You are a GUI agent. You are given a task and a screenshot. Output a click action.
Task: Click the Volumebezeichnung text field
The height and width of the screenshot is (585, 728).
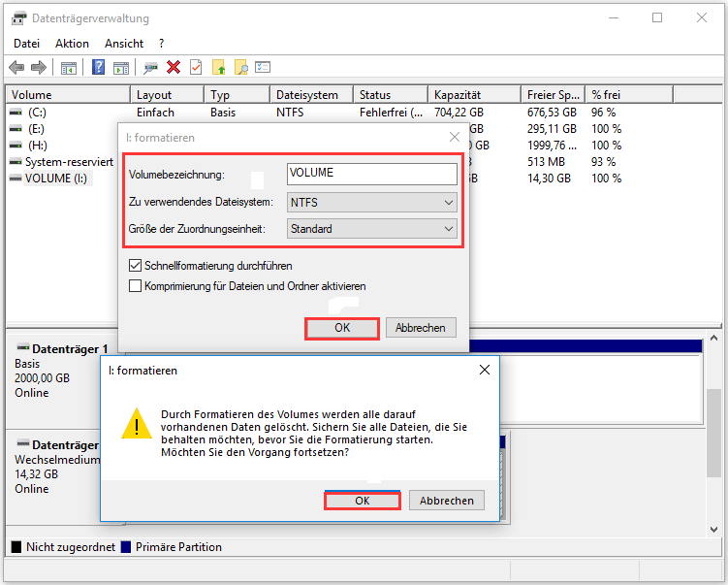tap(372, 175)
